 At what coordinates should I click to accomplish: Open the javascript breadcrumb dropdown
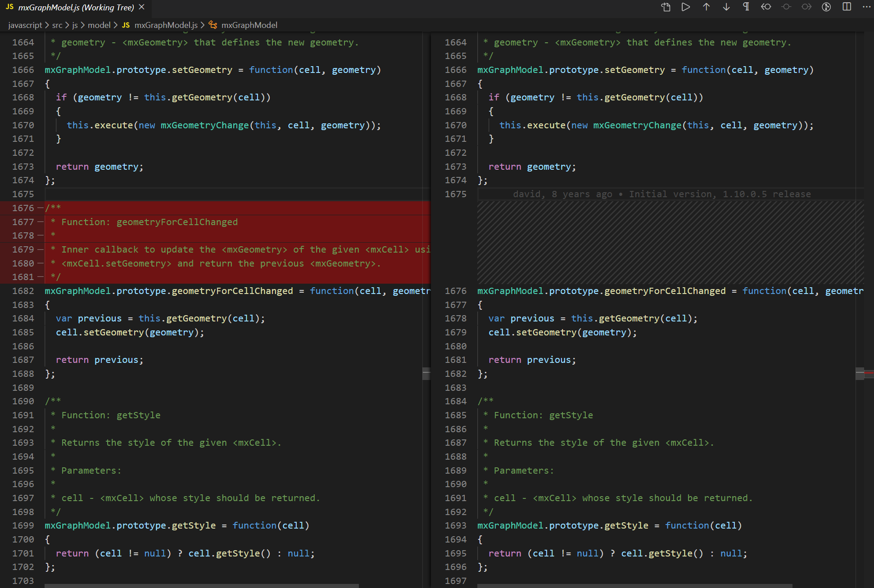pos(25,25)
